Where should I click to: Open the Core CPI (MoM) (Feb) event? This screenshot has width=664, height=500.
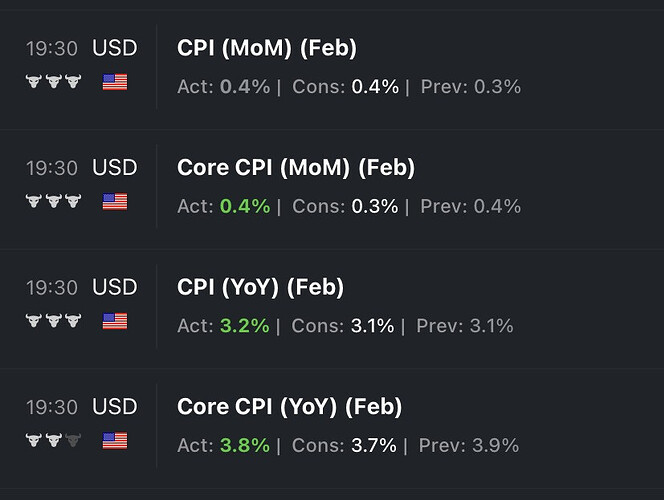pos(295,168)
